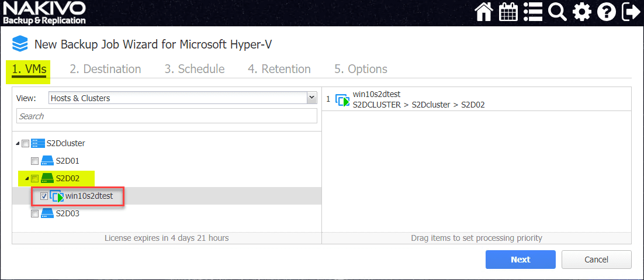
Task: Open the View dropdown showing Hosts & Clusters
Action: pyautogui.click(x=182, y=98)
